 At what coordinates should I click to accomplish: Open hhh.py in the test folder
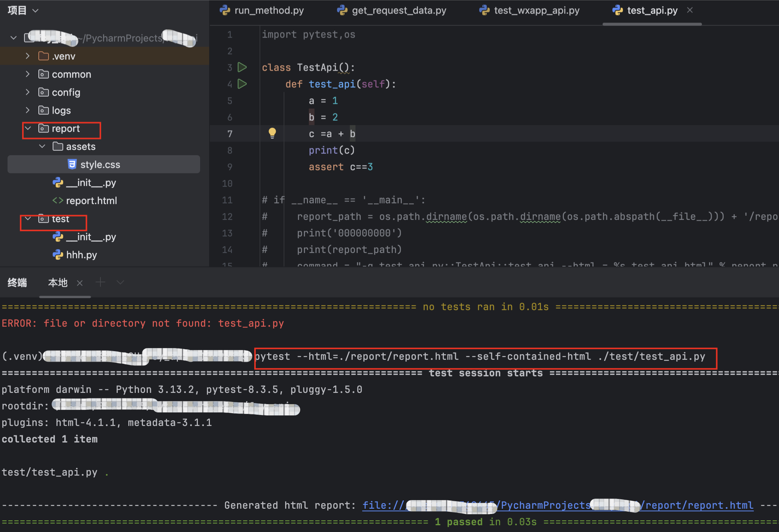pyautogui.click(x=81, y=255)
